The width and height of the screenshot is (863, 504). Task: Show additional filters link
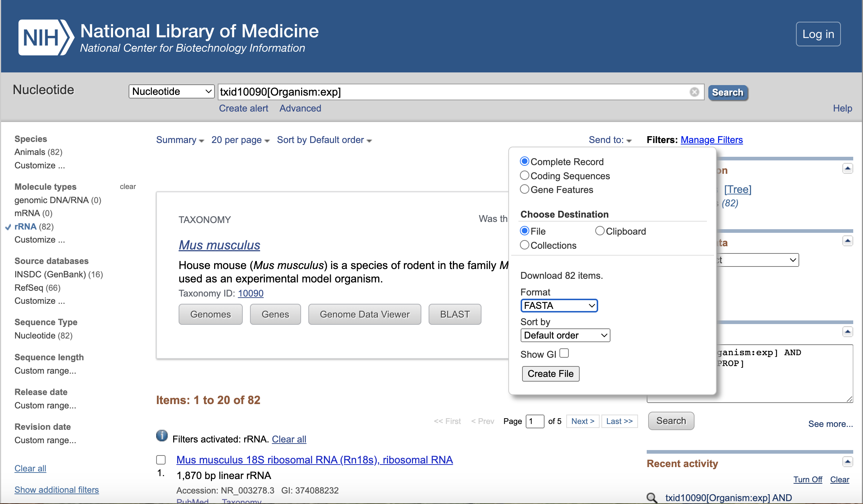point(57,490)
